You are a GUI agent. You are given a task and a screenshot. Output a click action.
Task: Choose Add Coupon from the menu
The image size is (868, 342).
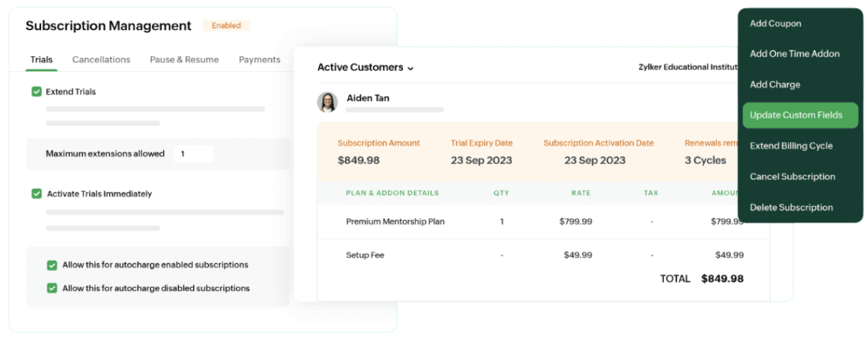click(x=775, y=23)
